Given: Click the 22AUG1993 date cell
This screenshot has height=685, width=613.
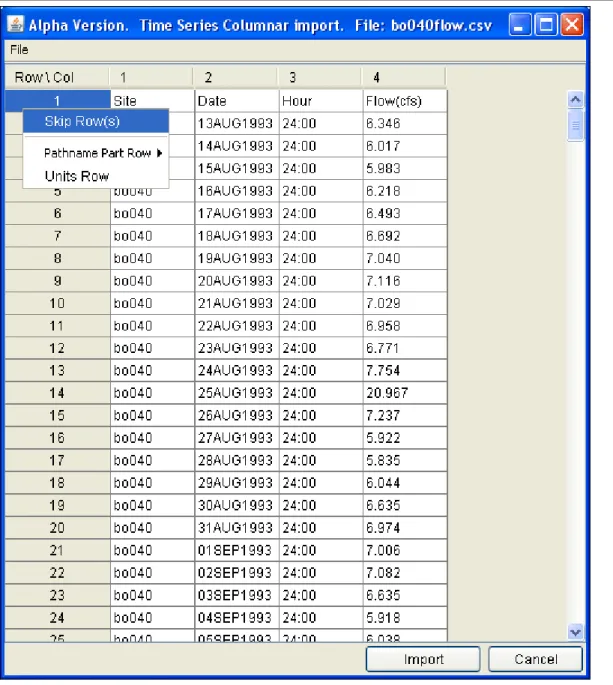Looking at the screenshot, I should pyautogui.click(x=237, y=325).
